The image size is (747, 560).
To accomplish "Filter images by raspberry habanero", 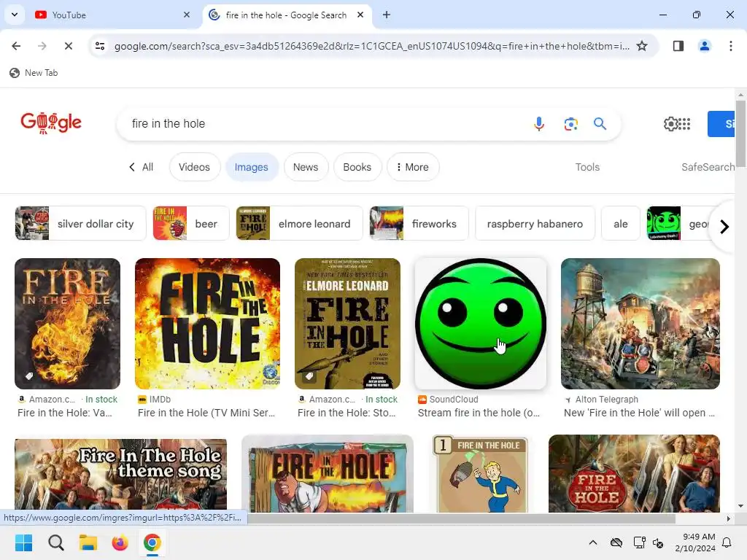I will pyautogui.click(x=535, y=223).
